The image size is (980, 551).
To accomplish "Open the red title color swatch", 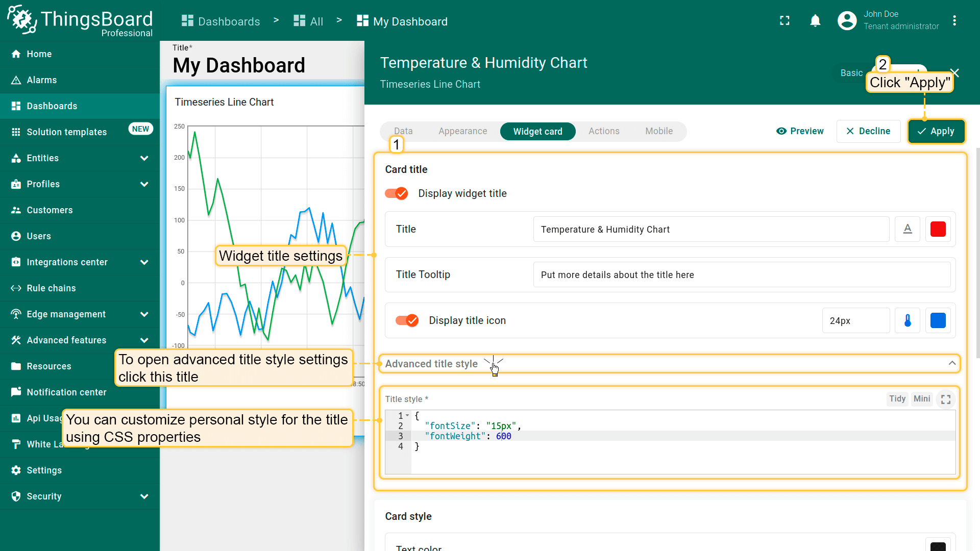I will click(938, 229).
